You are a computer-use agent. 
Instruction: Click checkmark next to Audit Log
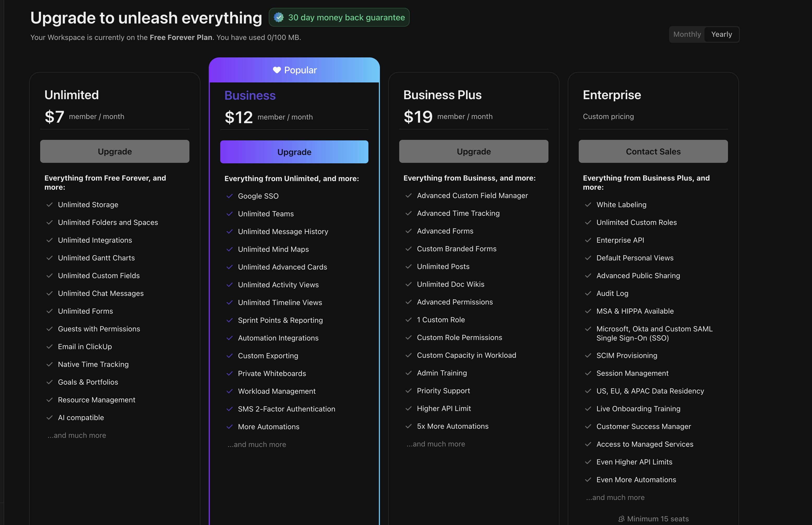[x=588, y=293]
